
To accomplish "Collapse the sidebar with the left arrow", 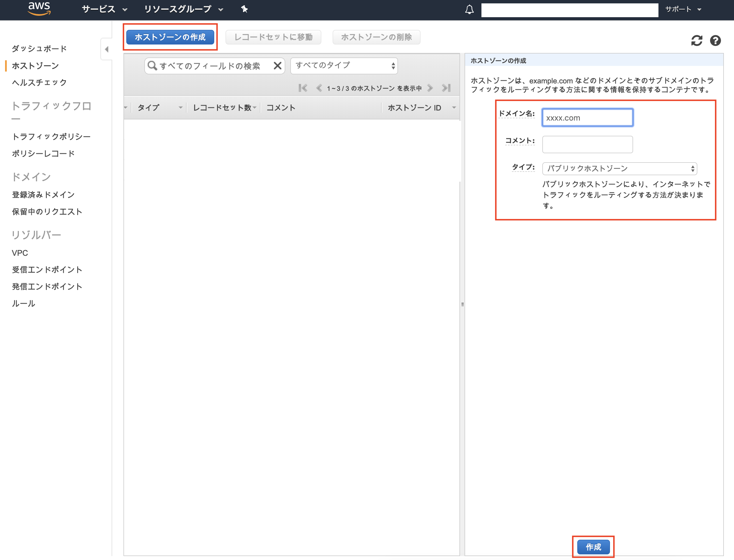I will 107,49.
